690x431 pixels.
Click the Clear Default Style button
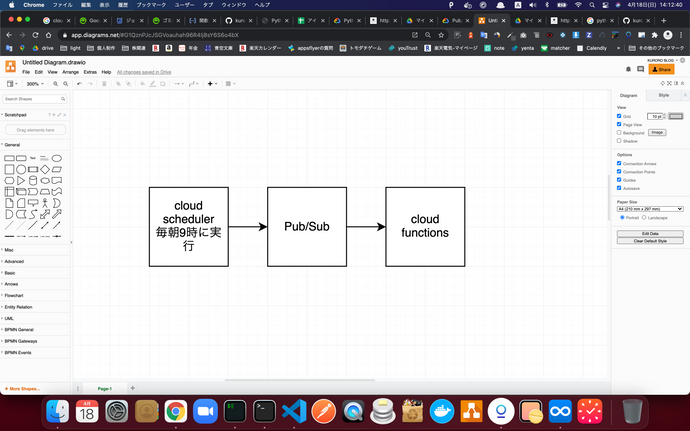click(650, 241)
